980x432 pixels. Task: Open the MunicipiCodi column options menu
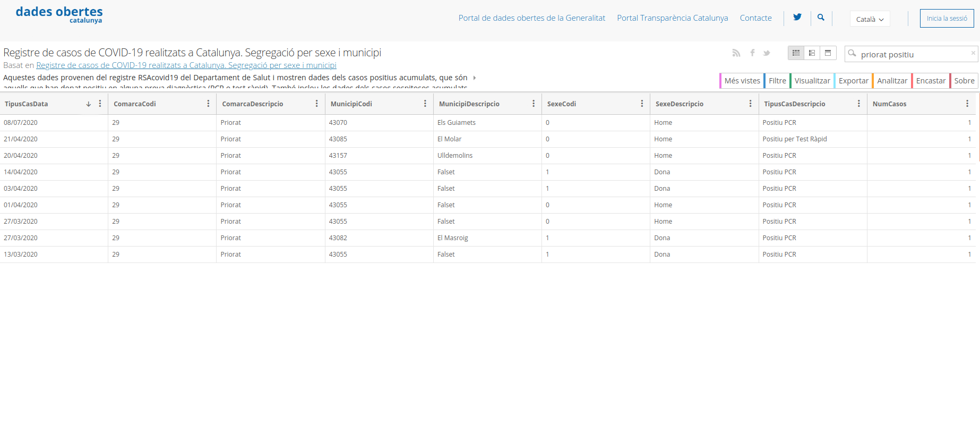pos(425,104)
